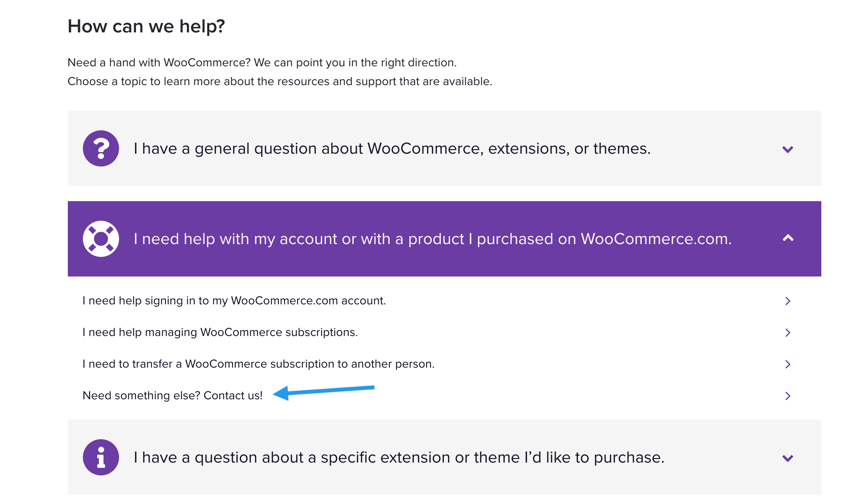This screenshot has height=504, width=862.
Task: Expand specific extension question section chevron
Action: (x=788, y=458)
